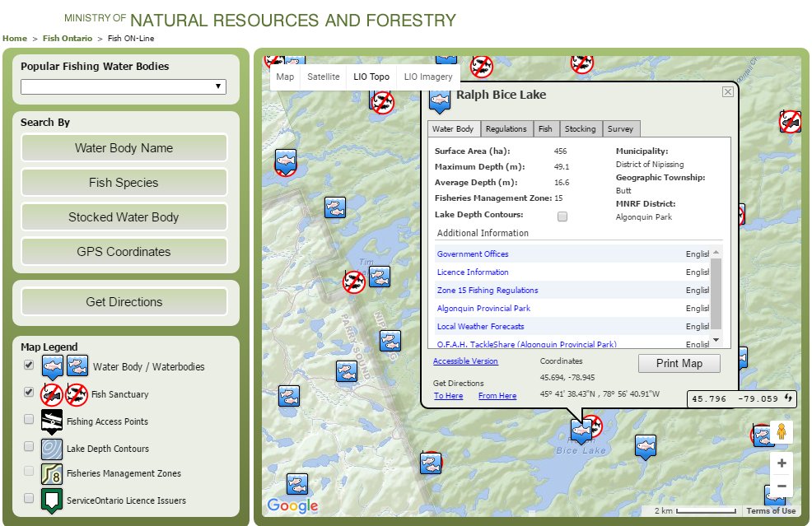Zoom out the map with minus button
Screen dimensions: 812x526
(782, 486)
